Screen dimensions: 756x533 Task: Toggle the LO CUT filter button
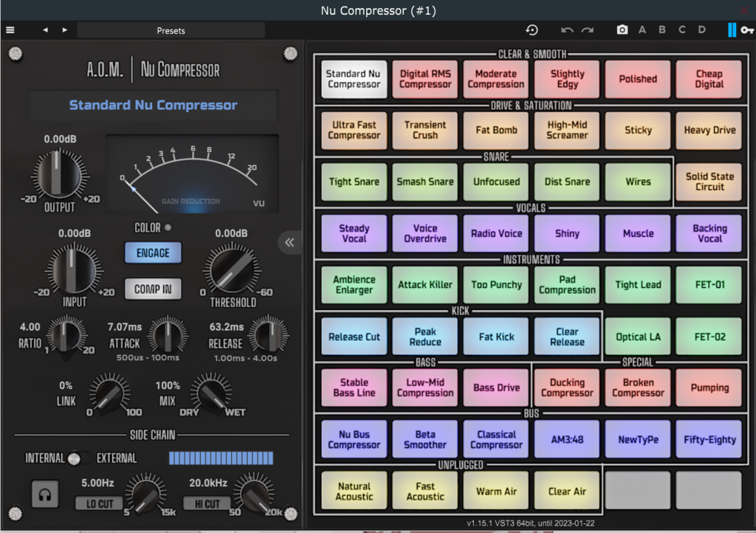(100, 503)
